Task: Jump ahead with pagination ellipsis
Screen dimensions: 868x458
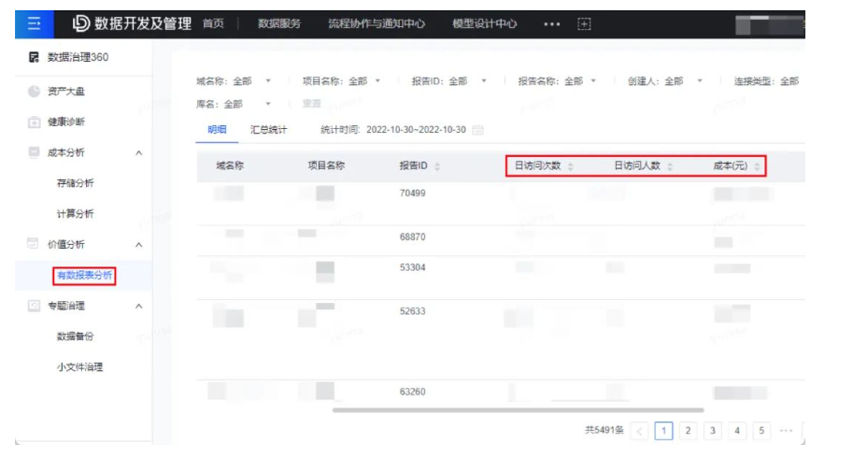Action: pyautogui.click(x=786, y=431)
